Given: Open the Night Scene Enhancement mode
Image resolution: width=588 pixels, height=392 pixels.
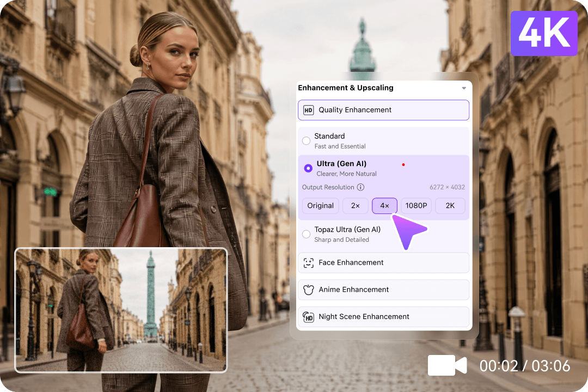Looking at the screenshot, I should [383, 317].
